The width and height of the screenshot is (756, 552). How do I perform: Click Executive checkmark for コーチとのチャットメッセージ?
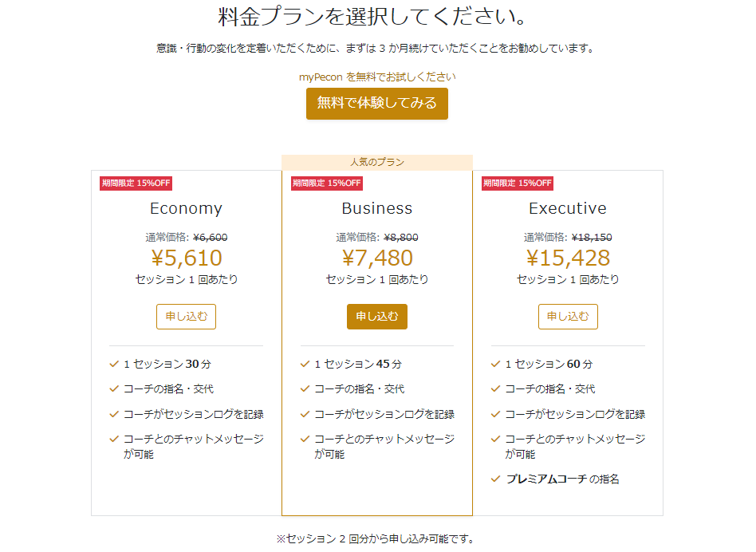click(495, 439)
